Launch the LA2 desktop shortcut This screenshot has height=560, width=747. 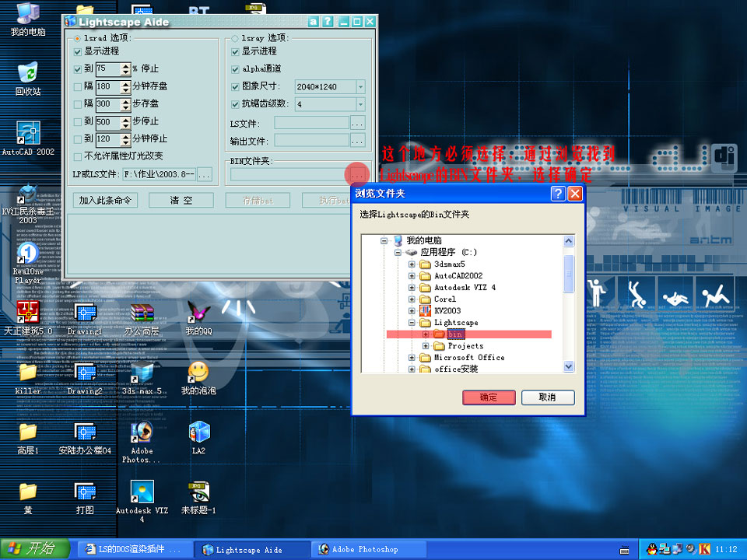coord(198,437)
